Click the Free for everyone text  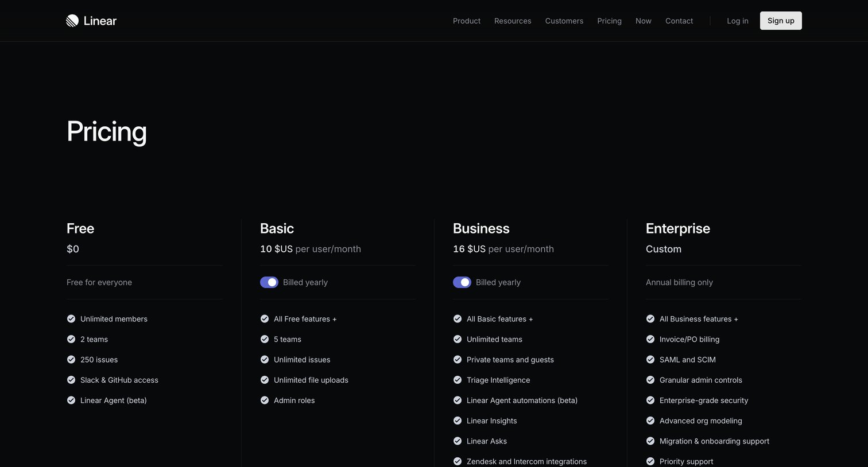point(99,282)
